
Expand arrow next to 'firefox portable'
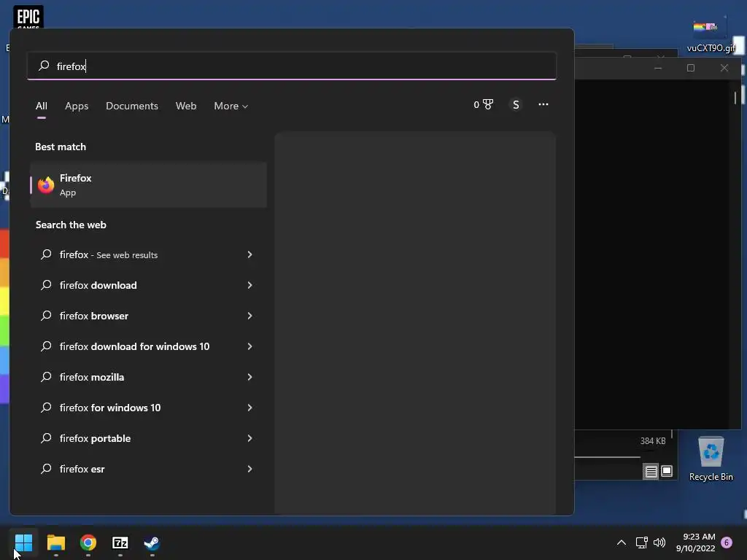click(x=249, y=438)
